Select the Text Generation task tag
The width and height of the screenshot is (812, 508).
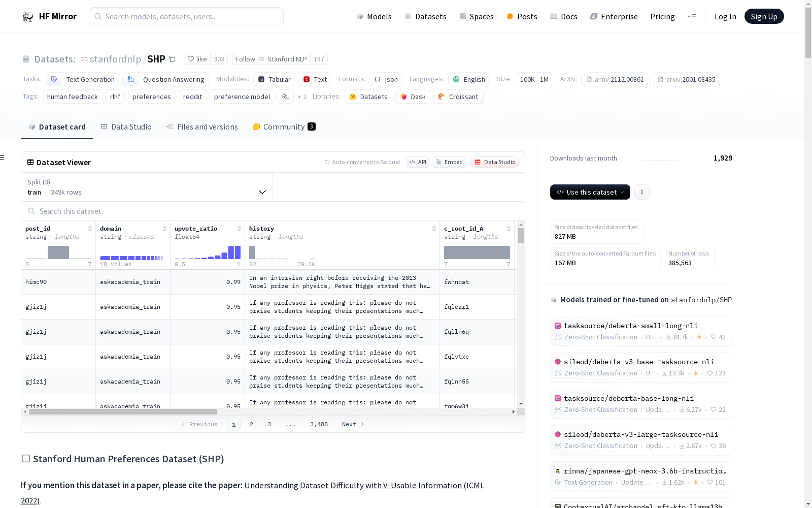coord(83,79)
